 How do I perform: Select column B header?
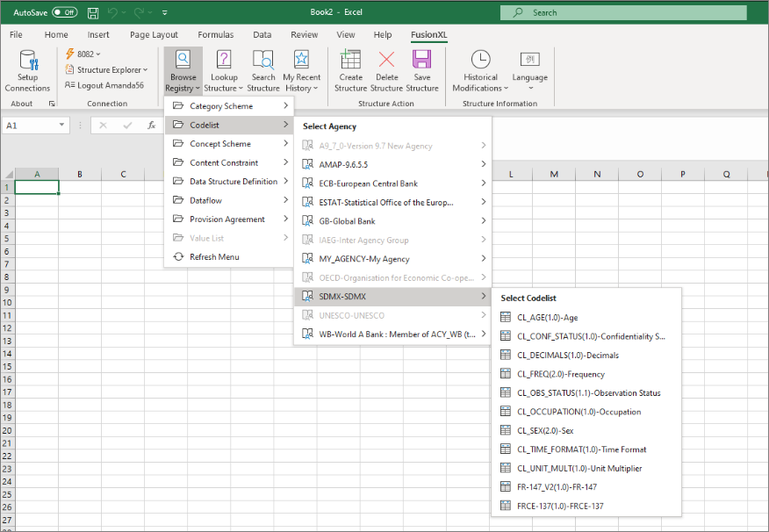coord(80,174)
